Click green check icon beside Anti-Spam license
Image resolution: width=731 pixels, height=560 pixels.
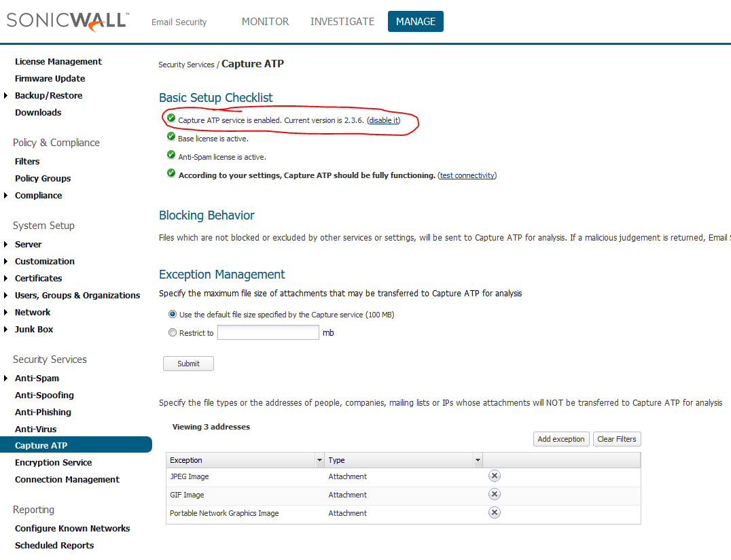171,155
